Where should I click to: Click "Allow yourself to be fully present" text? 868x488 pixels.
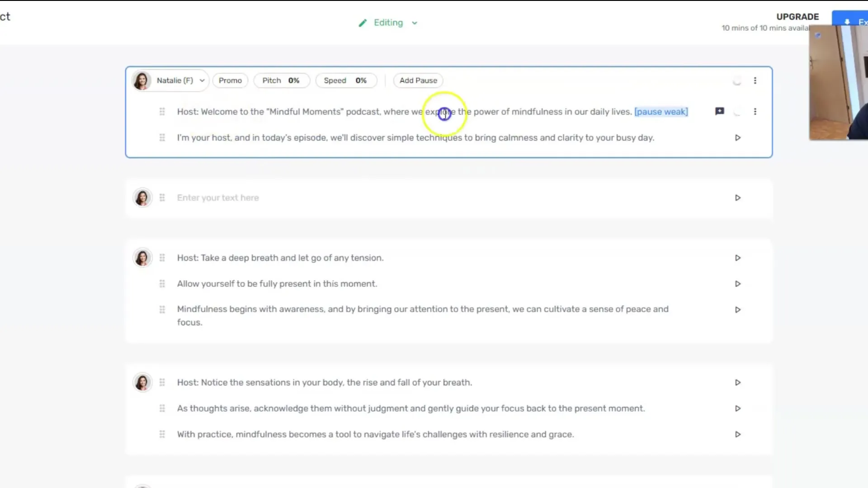coord(277,284)
